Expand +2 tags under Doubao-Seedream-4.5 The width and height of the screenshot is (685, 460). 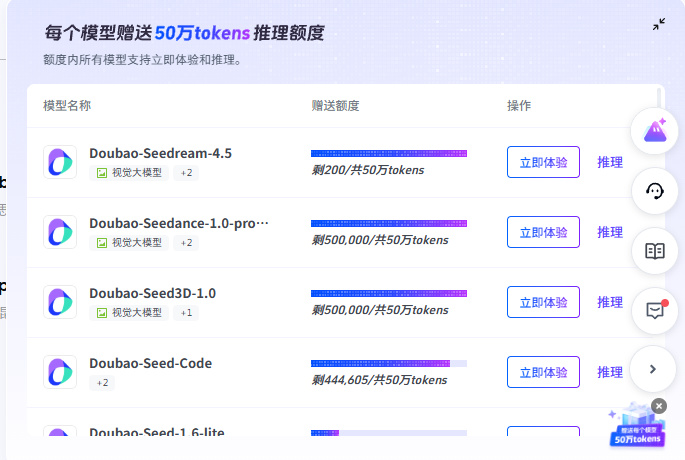tap(187, 173)
